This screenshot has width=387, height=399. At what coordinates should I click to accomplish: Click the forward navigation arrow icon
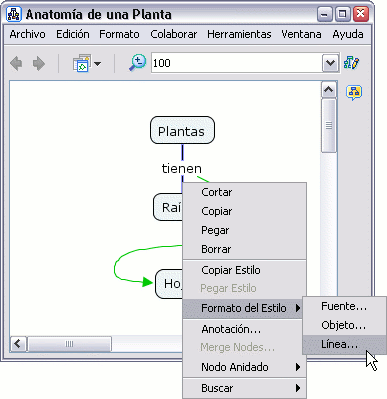(39, 63)
